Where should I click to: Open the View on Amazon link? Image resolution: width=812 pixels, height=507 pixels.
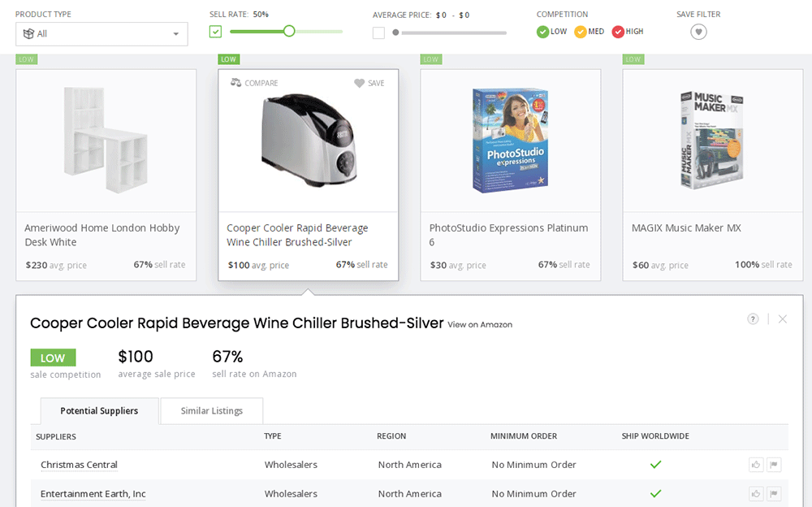[480, 325]
